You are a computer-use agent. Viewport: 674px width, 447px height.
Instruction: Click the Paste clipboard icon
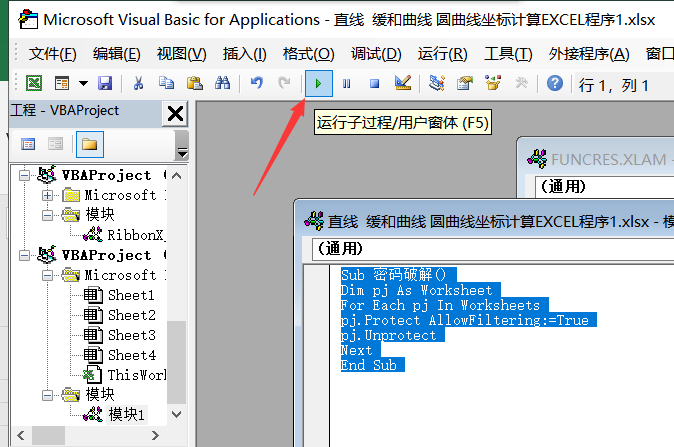click(x=195, y=83)
